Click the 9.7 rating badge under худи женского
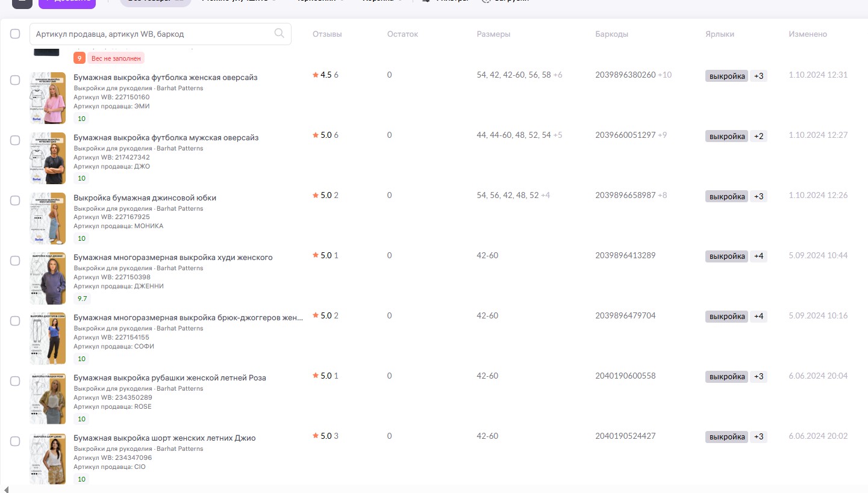The image size is (868, 493). tap(81, 299)
